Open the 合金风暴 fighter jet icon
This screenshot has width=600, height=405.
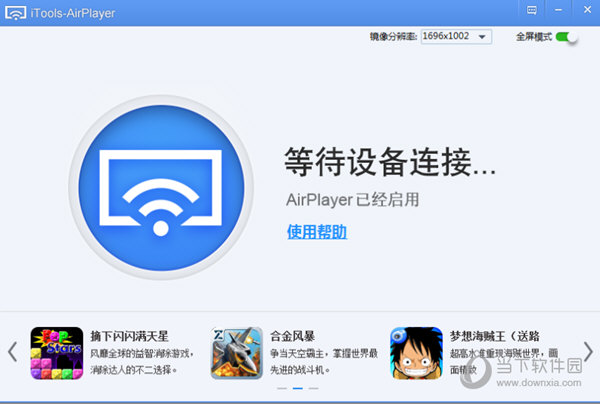click(237, 353)
